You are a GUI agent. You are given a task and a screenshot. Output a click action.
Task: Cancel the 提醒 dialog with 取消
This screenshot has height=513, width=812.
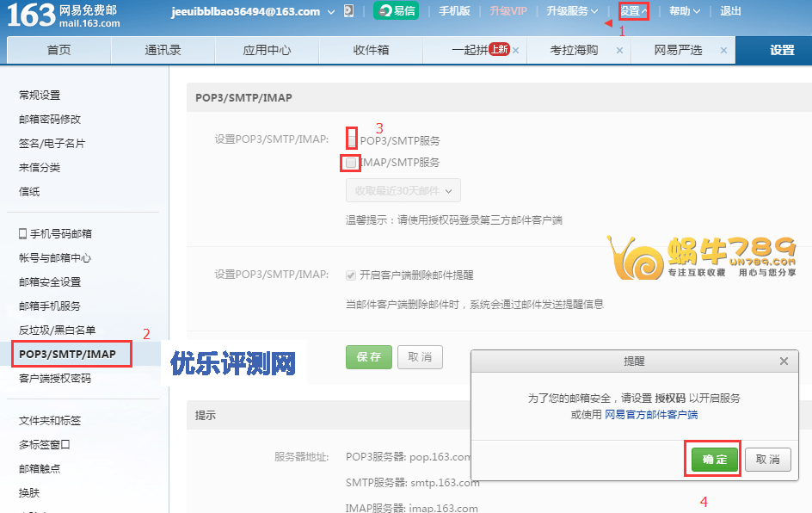[768, 459]
